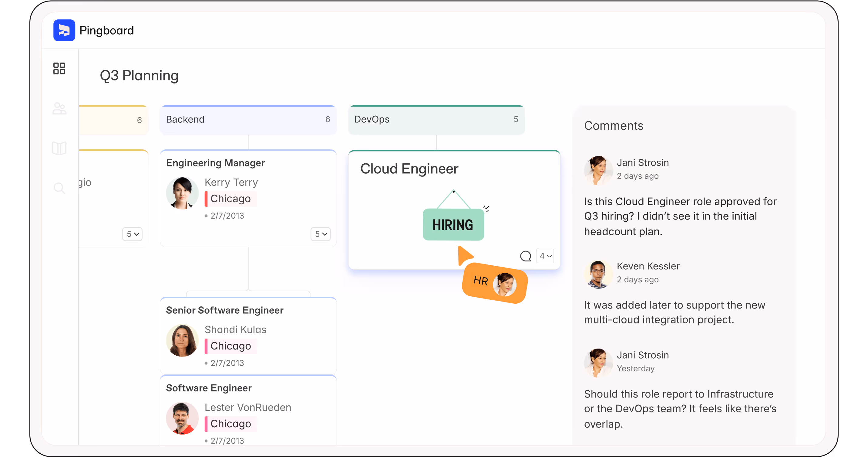This screenshot has height=457, width=868.
Task: Click Keven Kessler's comment avatar
Action: [x=598, y=273]
